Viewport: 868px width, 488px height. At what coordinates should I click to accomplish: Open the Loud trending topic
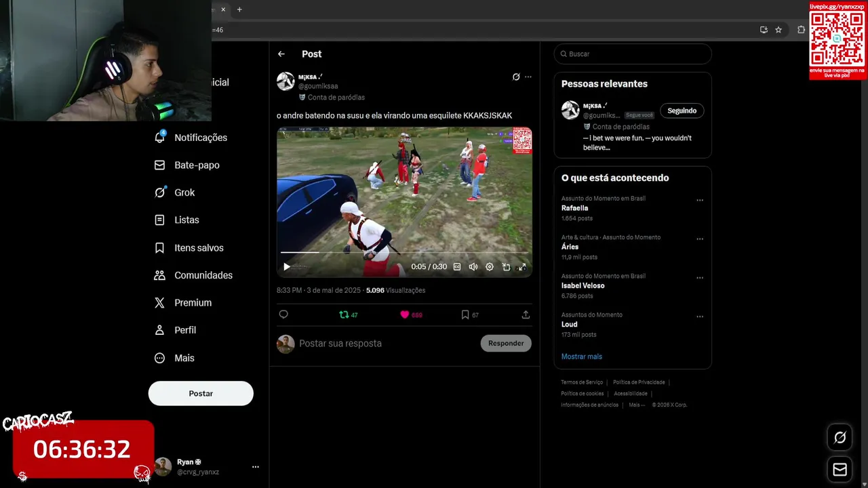(x=570, y=324)
